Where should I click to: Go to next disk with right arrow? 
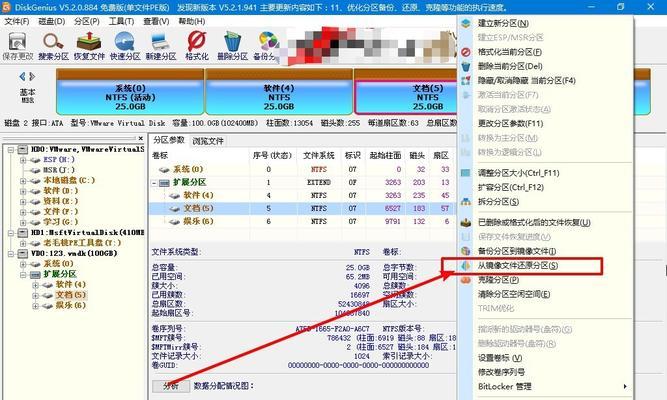(x=32, y=77)
